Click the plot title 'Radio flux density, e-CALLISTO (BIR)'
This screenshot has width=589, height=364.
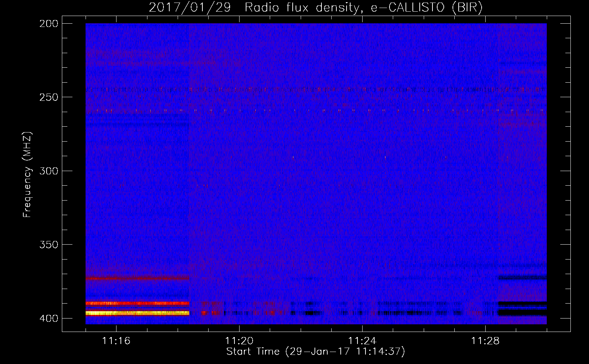pyautogui.click(x=364, y=8)
